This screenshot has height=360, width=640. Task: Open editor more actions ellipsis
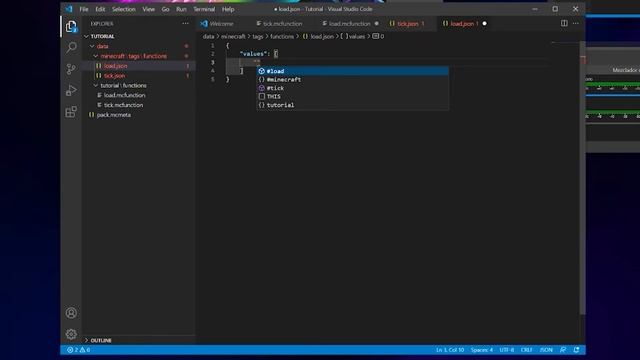[x=576, y=24]
